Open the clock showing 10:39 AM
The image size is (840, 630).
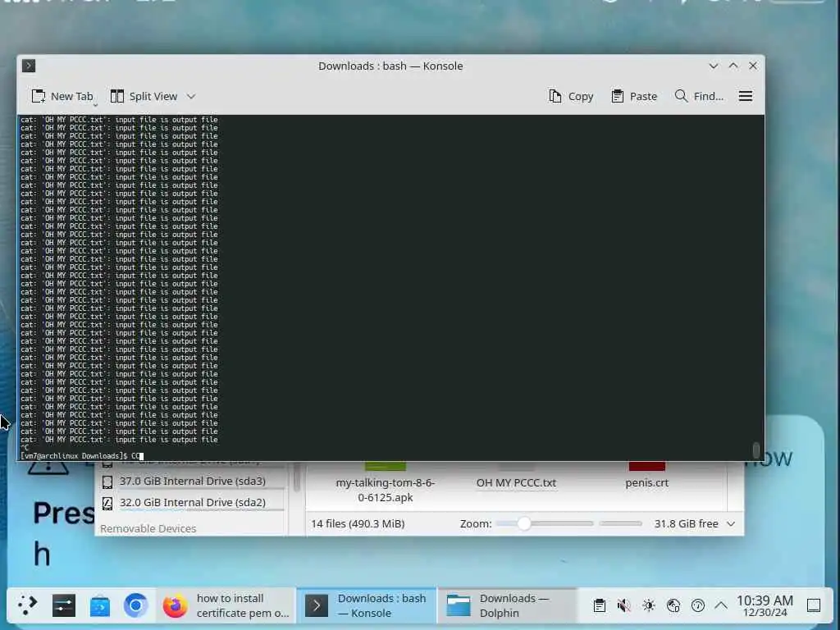pos(765,606)
